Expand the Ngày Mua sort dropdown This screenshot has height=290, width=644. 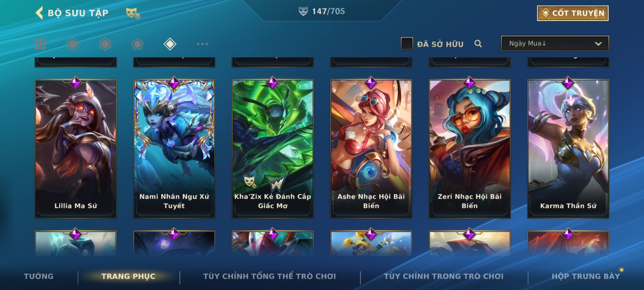pos(555,44)
